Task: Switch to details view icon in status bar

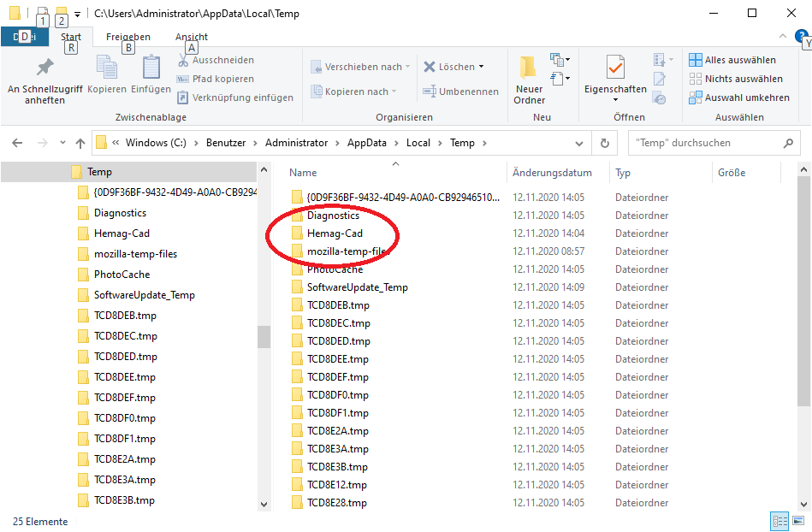Action: (779, 521)
